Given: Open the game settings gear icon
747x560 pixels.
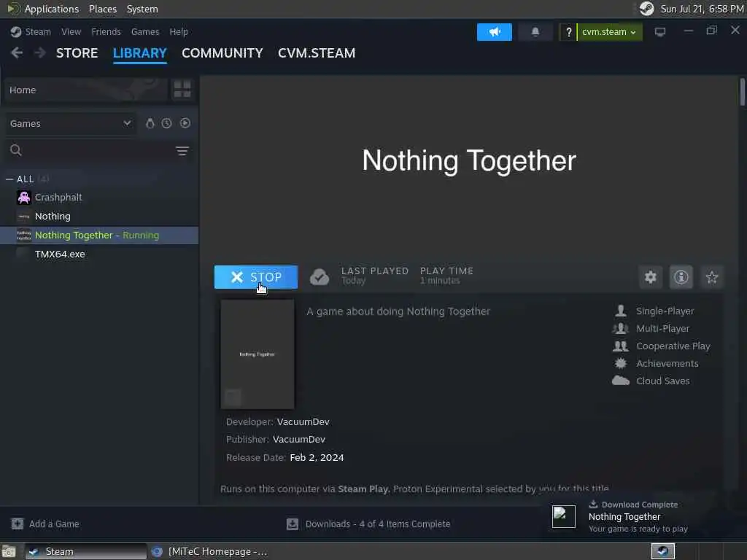Looking at the screenshot, I should 650,277.
